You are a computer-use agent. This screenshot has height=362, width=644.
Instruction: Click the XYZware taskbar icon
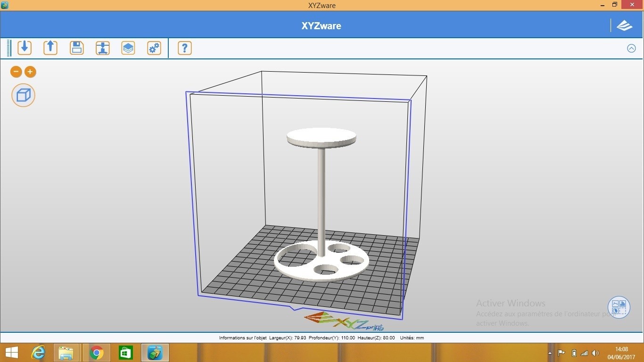pyautogui.click(x=155, y=353)
